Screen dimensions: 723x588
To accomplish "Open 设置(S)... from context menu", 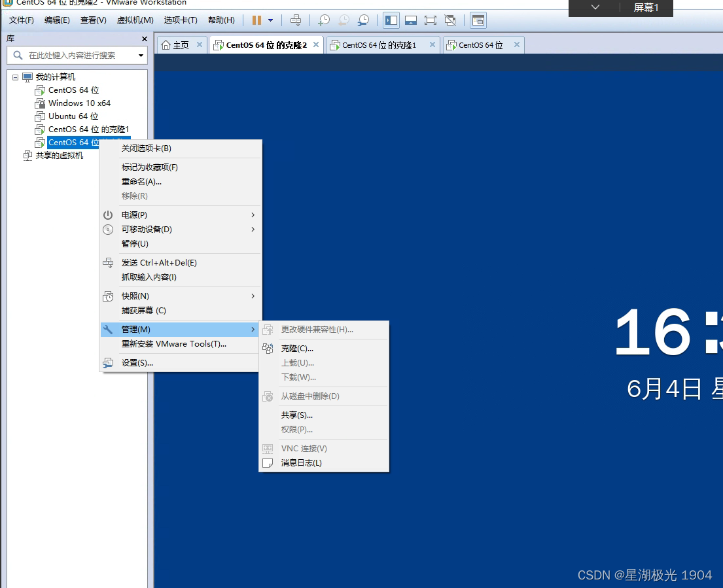I will pyautogui.click(x=180, y=363).
